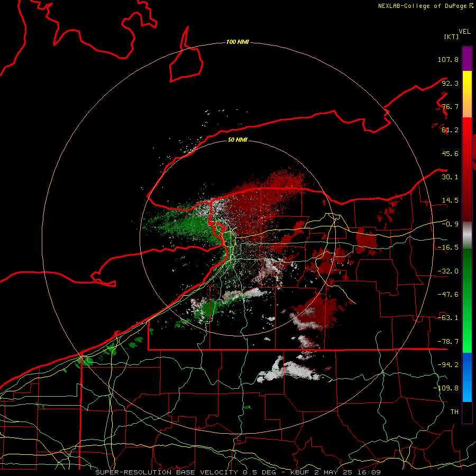This screenshot has height=476, width=476.
Task: Click the [KT] units label
Action: [452, 36]
